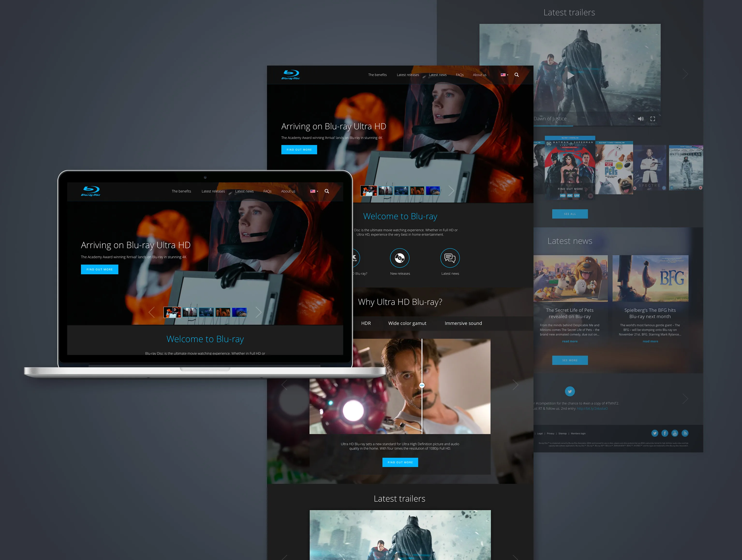
Task: Play the Dawn of Justice trailer
Action: pos(570,75)
